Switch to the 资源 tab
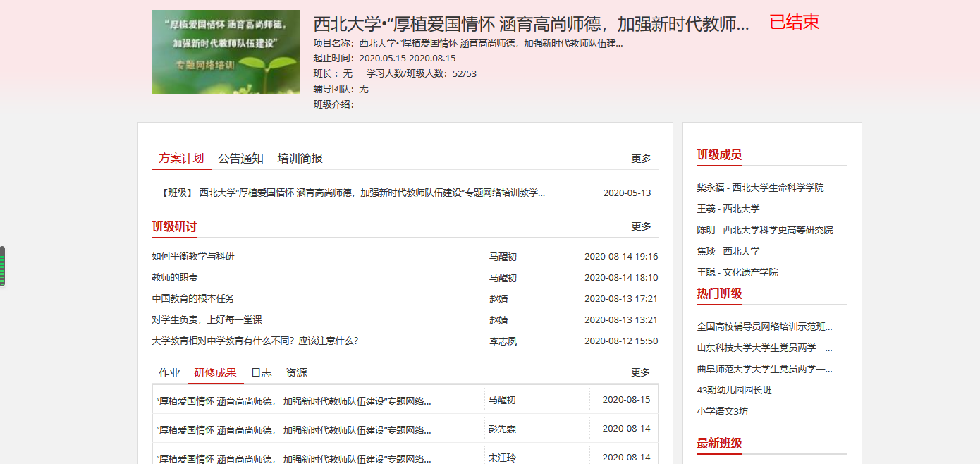Image resolution: width=980 pixels, height=464 pixels. point(297,373)
